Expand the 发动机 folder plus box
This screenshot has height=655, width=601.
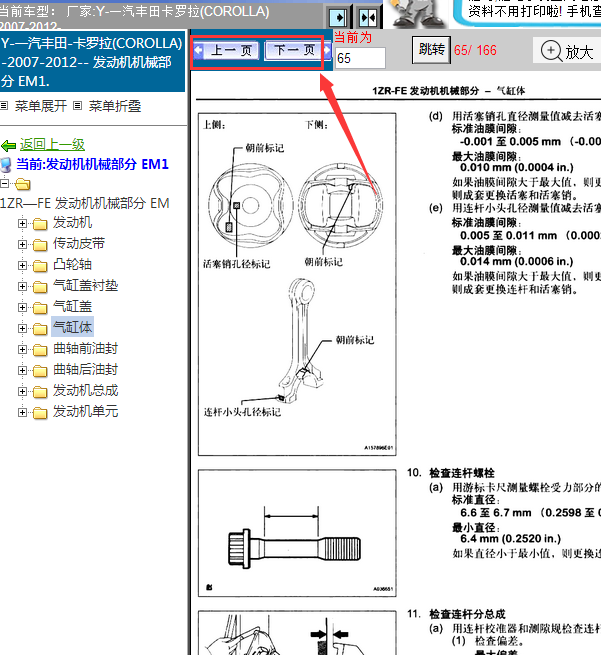pyautogui.click(x=22, y=223)
